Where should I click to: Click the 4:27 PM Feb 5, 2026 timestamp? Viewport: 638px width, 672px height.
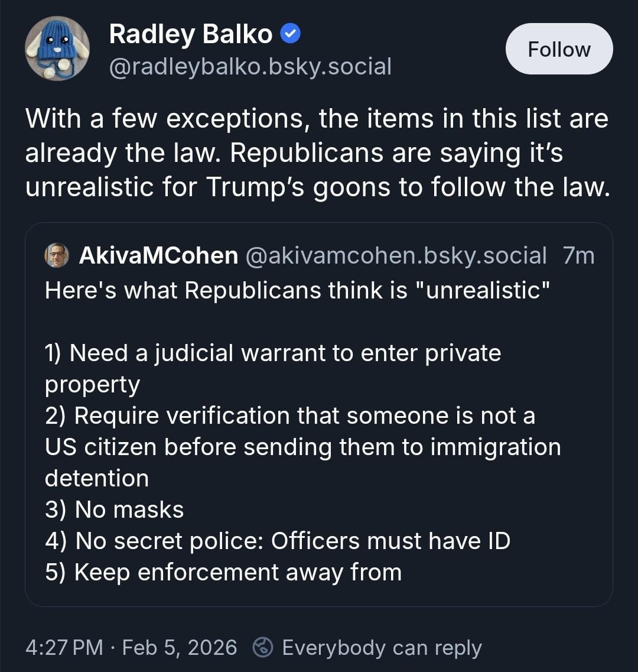pos(131,647)
